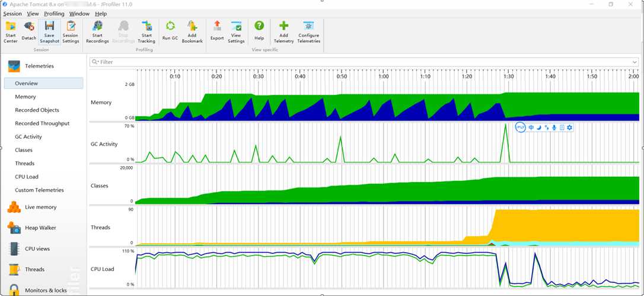Open the Filter field dropdown arrow

(x=635, y=62)
